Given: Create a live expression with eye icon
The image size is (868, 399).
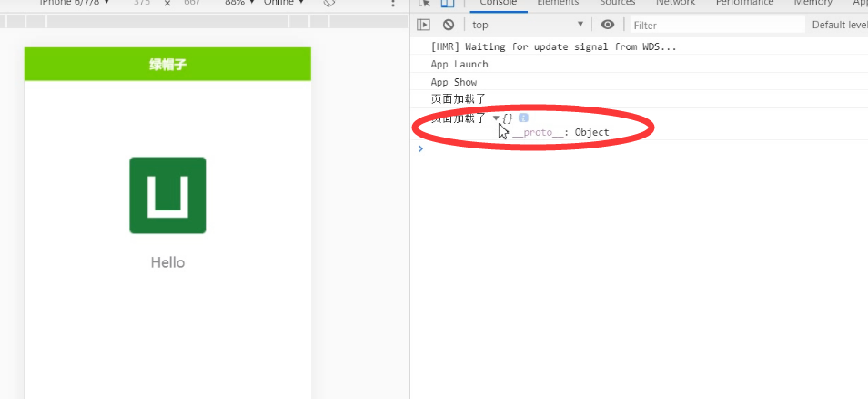Looking at the screenshot, I should tap(608, 25).
